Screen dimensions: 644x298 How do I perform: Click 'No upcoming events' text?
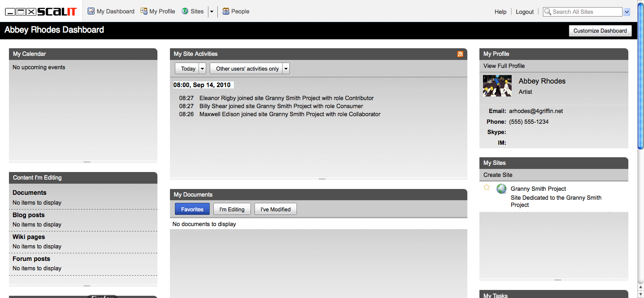pos(39,67)
